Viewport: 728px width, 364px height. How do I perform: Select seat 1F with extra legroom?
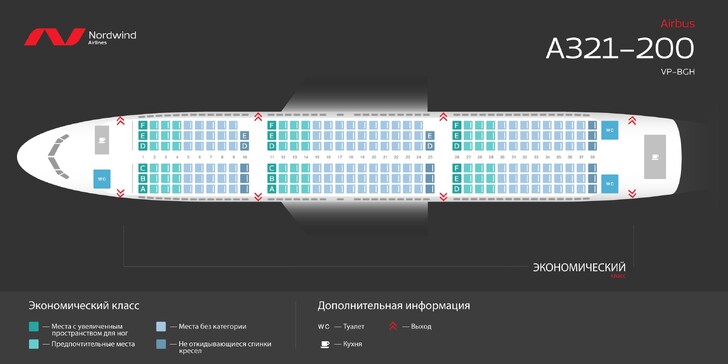click(x=143, y=125)
